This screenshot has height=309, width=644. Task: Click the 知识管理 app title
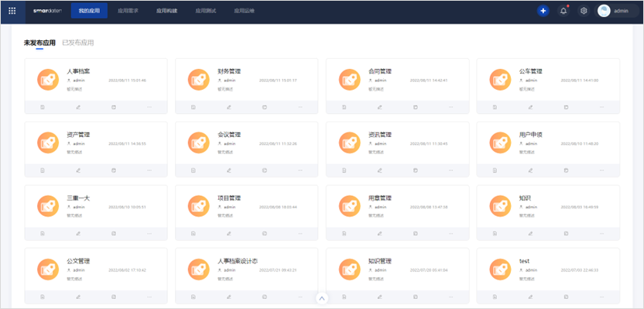tap(380, 261)
